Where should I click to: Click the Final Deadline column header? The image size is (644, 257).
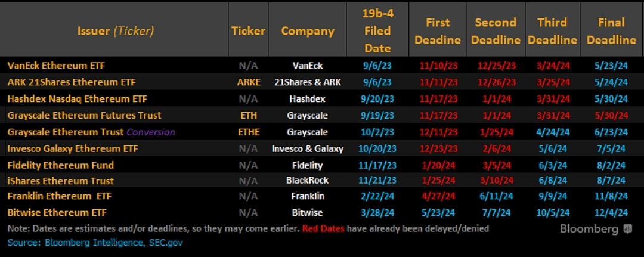tap(611, 31)
